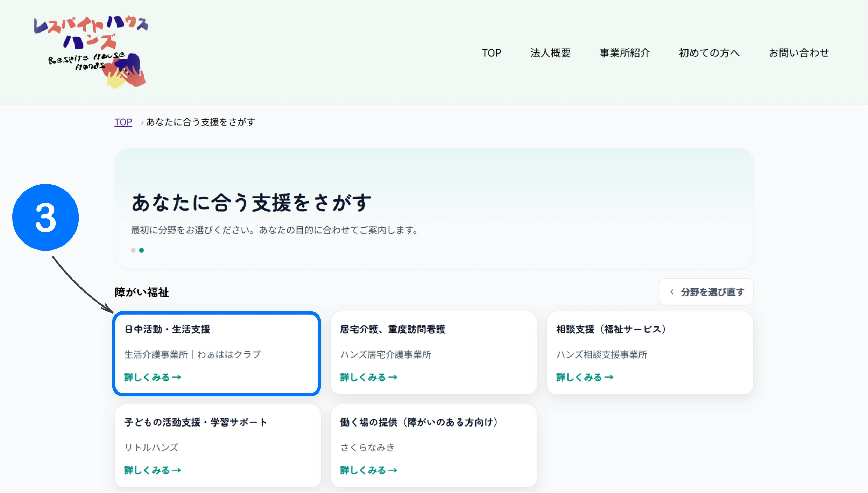The image size is (868, 493).
Task: Click the arrow on ハンズ居宅介護事業所 詳しくみる link
Action: pyautogui.click(x=393, y=377)
